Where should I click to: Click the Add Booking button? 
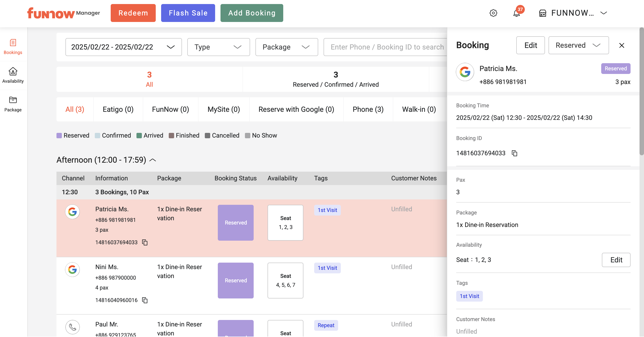pos(252,13)
